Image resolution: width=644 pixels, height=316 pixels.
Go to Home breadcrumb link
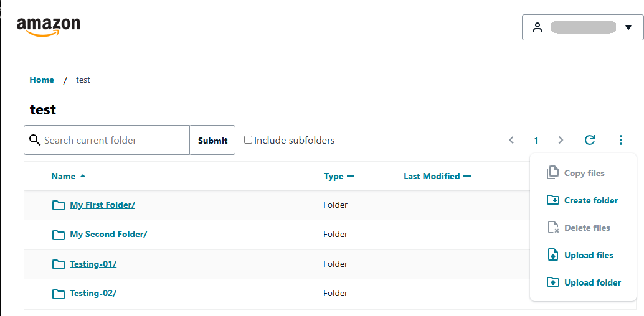(x=42, y=80)
